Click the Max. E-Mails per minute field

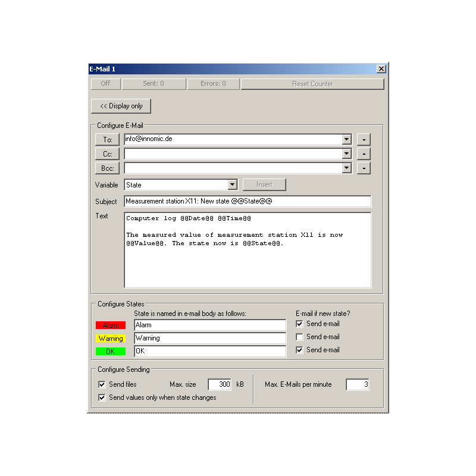[358, 384]
